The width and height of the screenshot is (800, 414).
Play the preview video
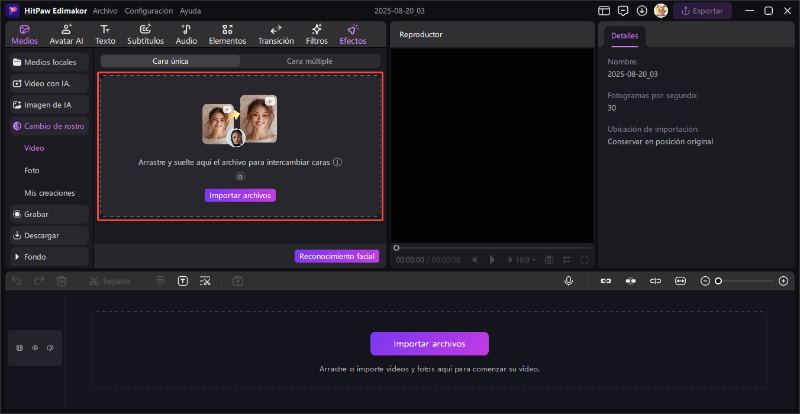click(x=492, y=260)
